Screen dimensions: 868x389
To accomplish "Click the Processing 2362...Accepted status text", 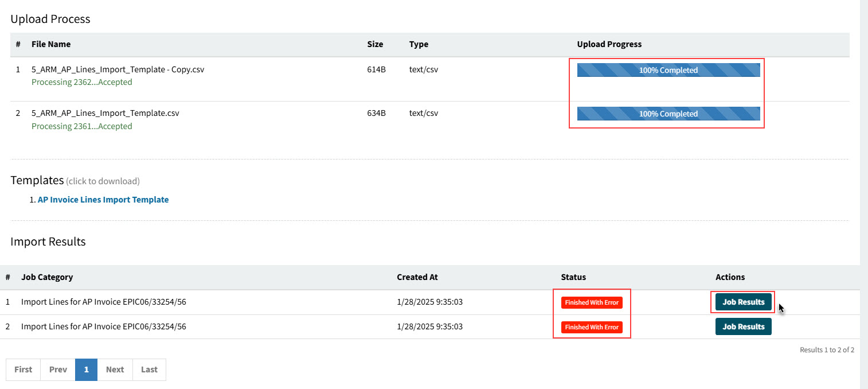I will coord(81,82).
